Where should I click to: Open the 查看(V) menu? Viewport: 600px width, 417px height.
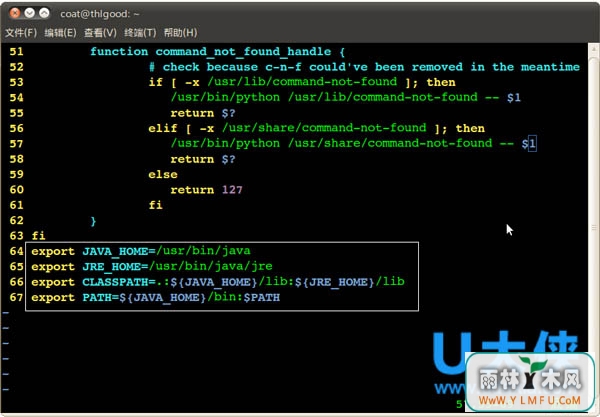tap(100, 33)
